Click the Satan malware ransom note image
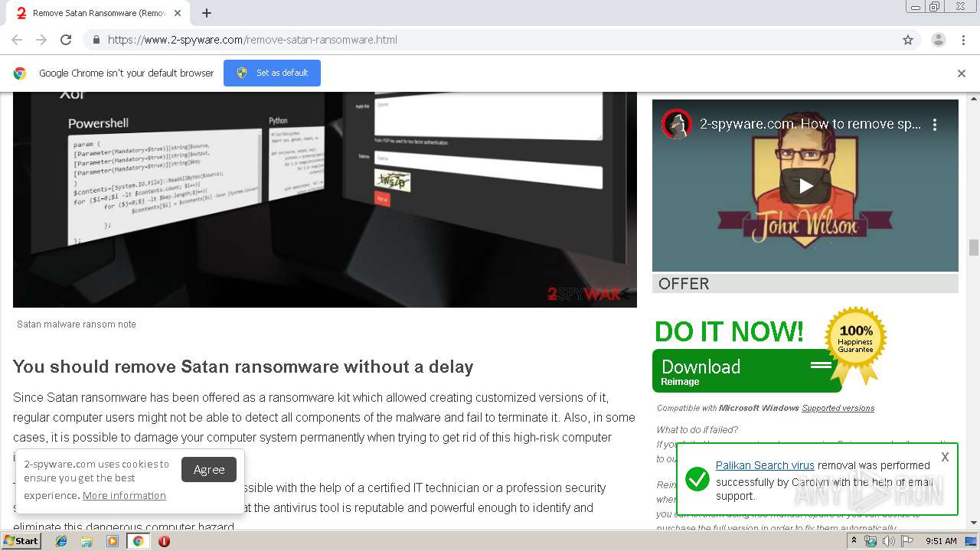980x551 pixels. click(x=325, y=200)
